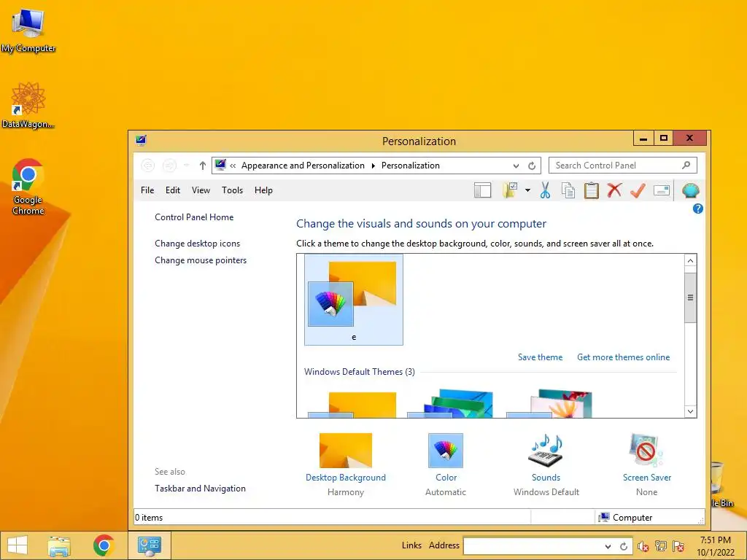This screenshot has height=560, width=747.
Task: Click the taskbar clock showing 7:51 PM
Action: pos(715,546)
